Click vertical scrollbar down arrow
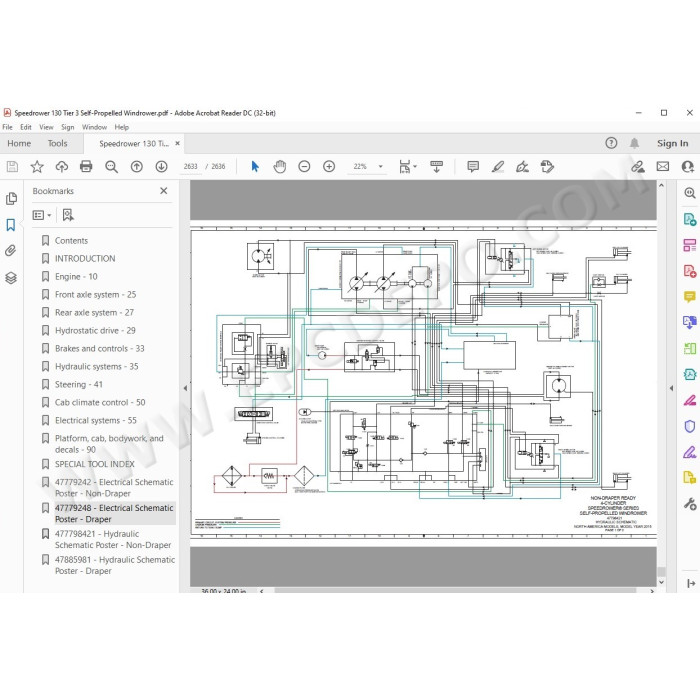 point(662,582)
